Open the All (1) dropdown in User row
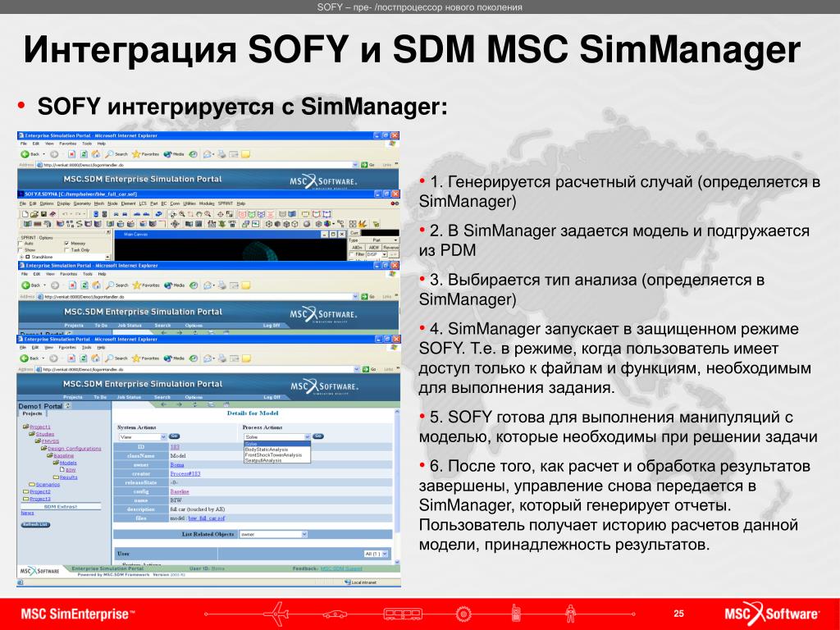Image resolution: width=840 pixels, height=630 pixels. click(x=376, y=554)
